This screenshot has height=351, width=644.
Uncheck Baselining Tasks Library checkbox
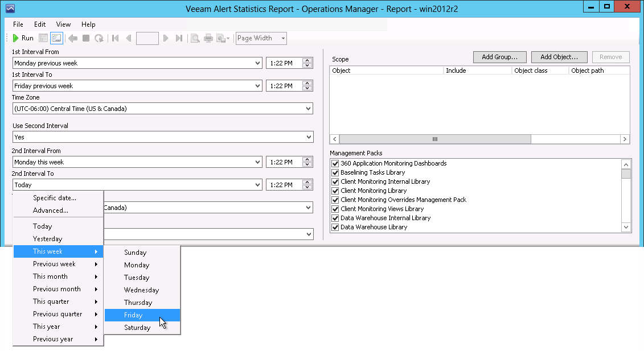click(x=335, y=173)
